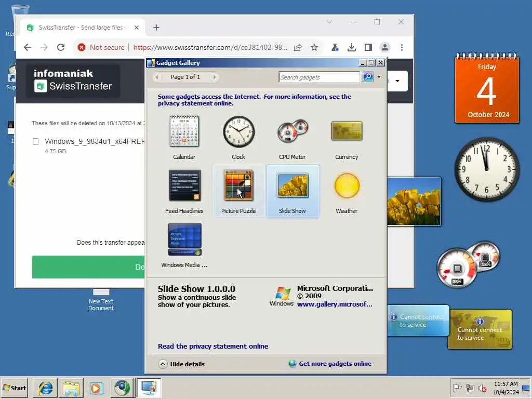Viewport: 532px width, 399px height.
Task: Go to previous page in Gadget Gallery
Action: pyautogui.click(x=157, y=77)
